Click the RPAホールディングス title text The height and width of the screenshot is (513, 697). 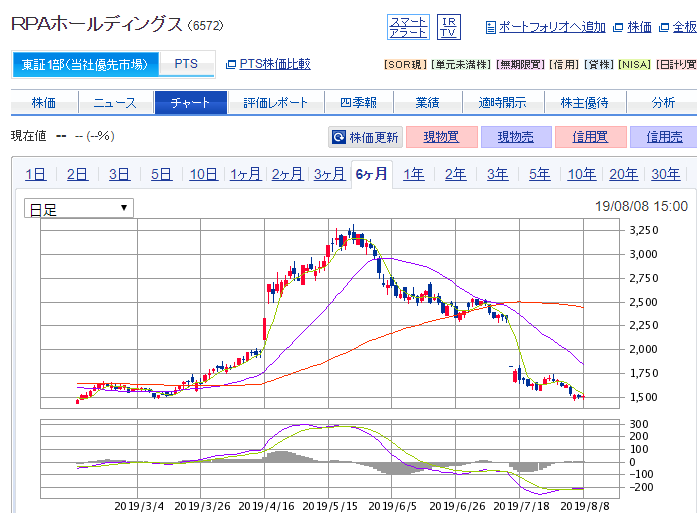click(96, 24)
